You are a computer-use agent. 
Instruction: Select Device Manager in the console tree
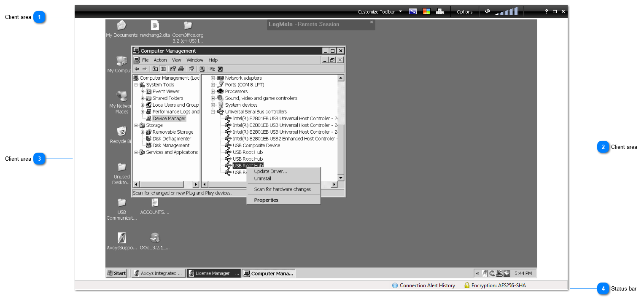click(169, 119)
